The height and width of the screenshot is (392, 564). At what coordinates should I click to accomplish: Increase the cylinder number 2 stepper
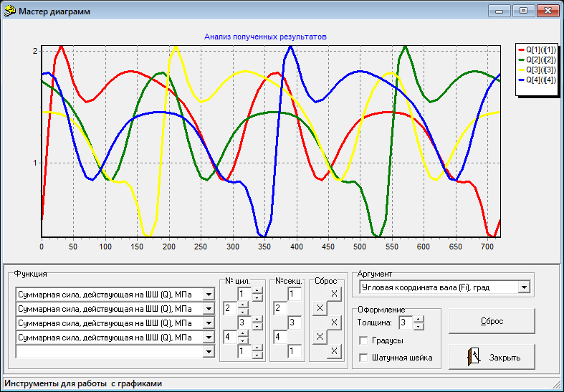click(243, 305)
